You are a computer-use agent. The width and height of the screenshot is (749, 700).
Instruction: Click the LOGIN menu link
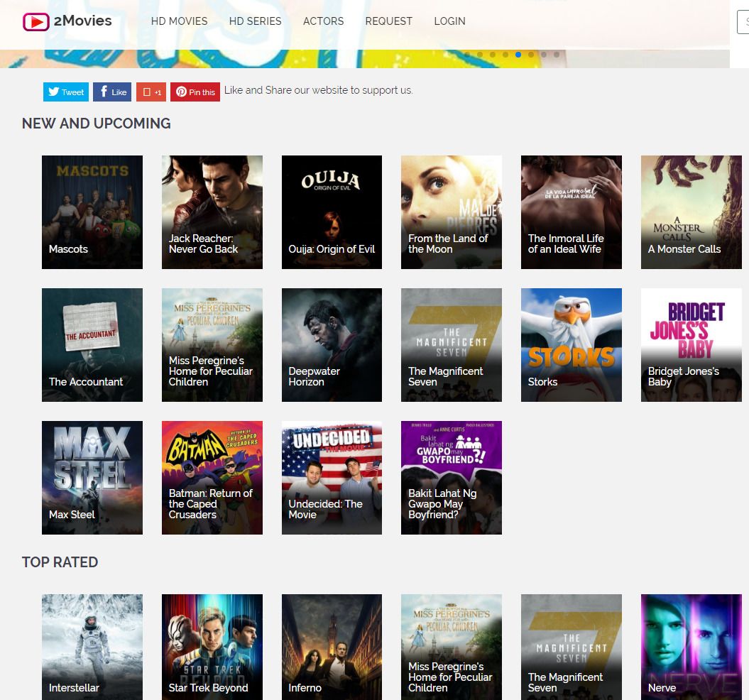[x=449, y=21]
